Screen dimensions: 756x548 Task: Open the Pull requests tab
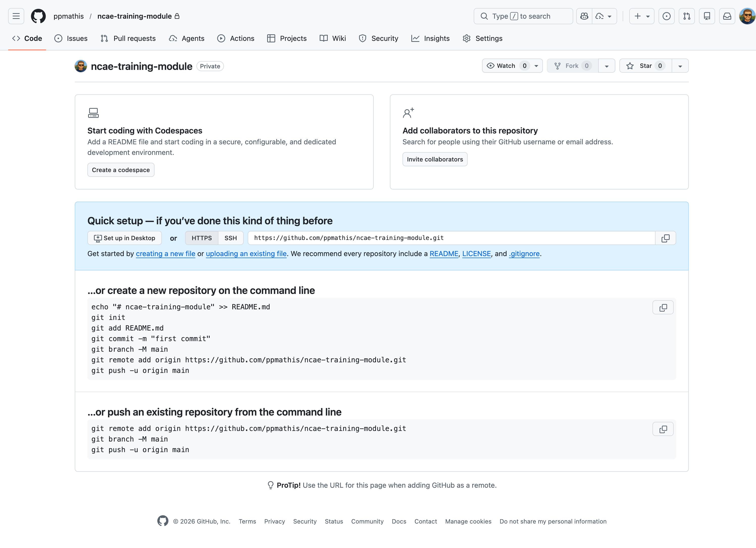[128, 38]
